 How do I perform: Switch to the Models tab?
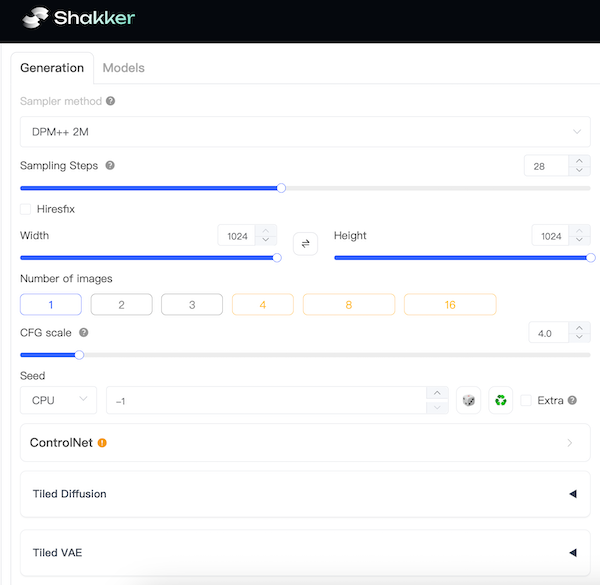tap(123, 68)
